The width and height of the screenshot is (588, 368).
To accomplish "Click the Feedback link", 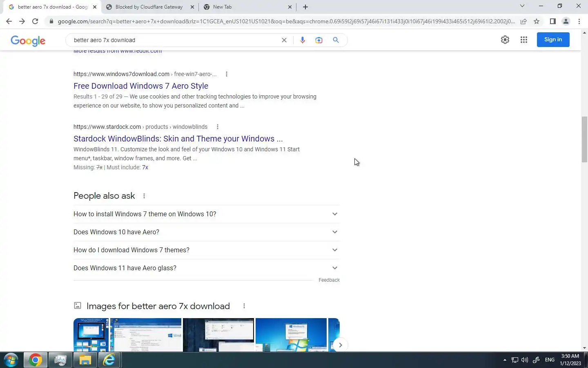I will point(329,280).
